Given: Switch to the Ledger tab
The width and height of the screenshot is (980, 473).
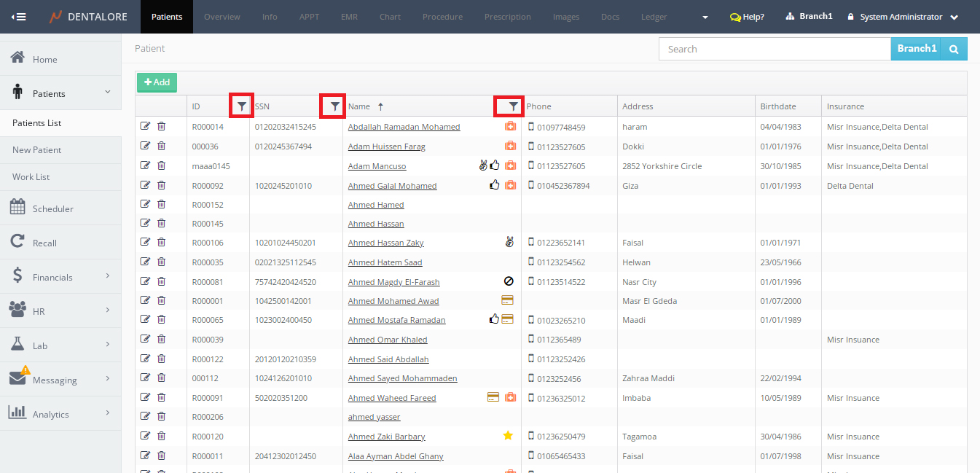Looking at the screenshot, I should pyautogui.click(x=654, y=17).
